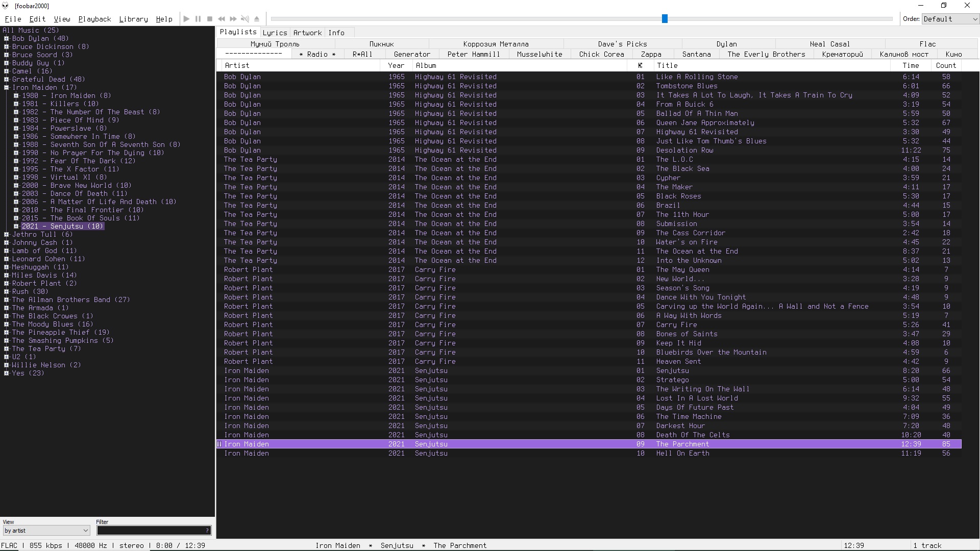Sort by the Count column header

pos(945,65)
